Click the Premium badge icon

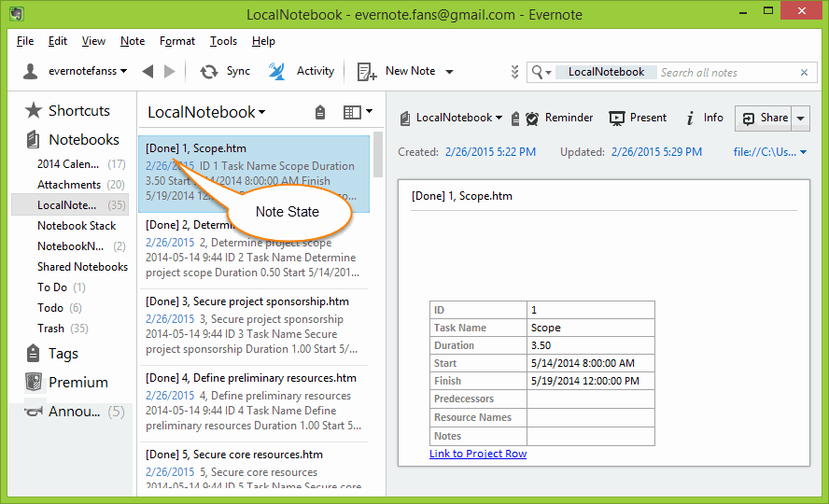tap(34, 382)
